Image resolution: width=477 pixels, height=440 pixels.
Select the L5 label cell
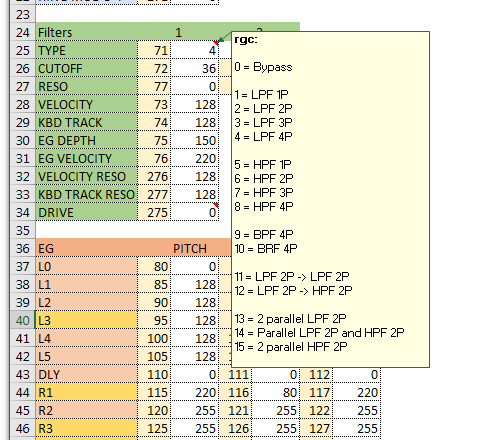click(86, 357)
